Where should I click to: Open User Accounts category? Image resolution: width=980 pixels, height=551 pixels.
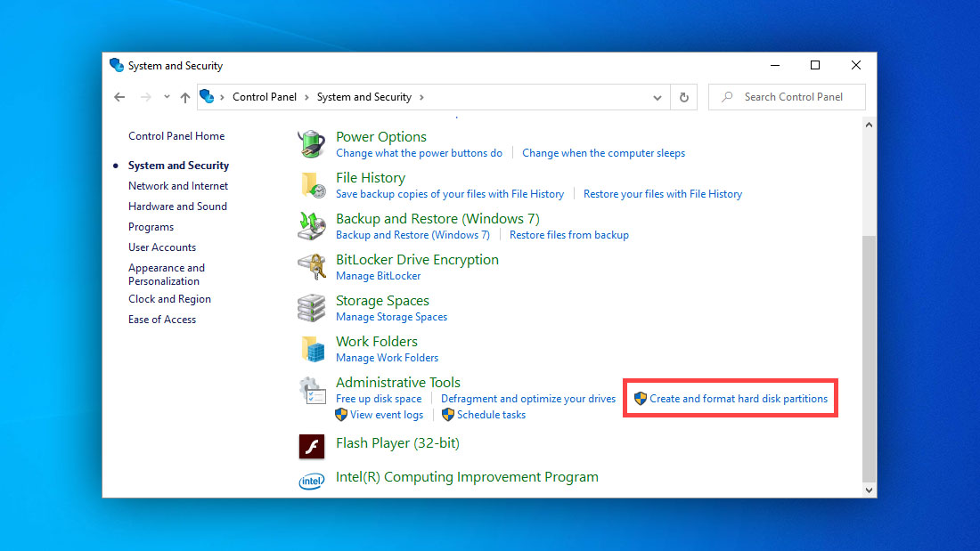[162, 247]
